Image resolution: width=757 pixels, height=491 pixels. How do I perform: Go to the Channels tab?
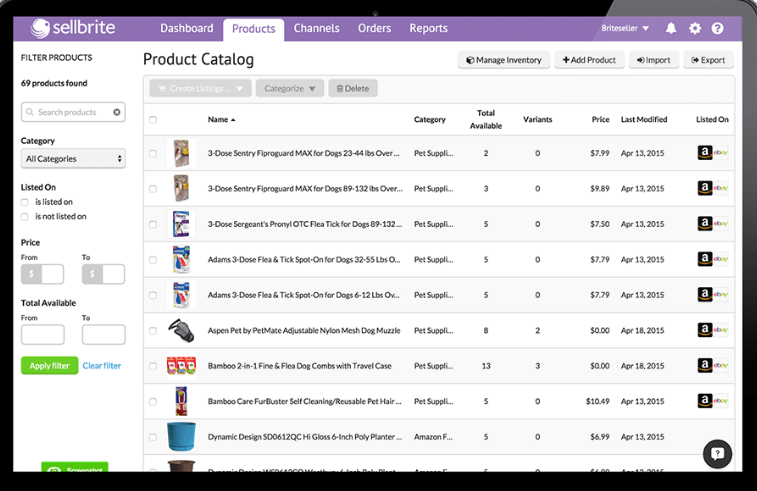316,29
